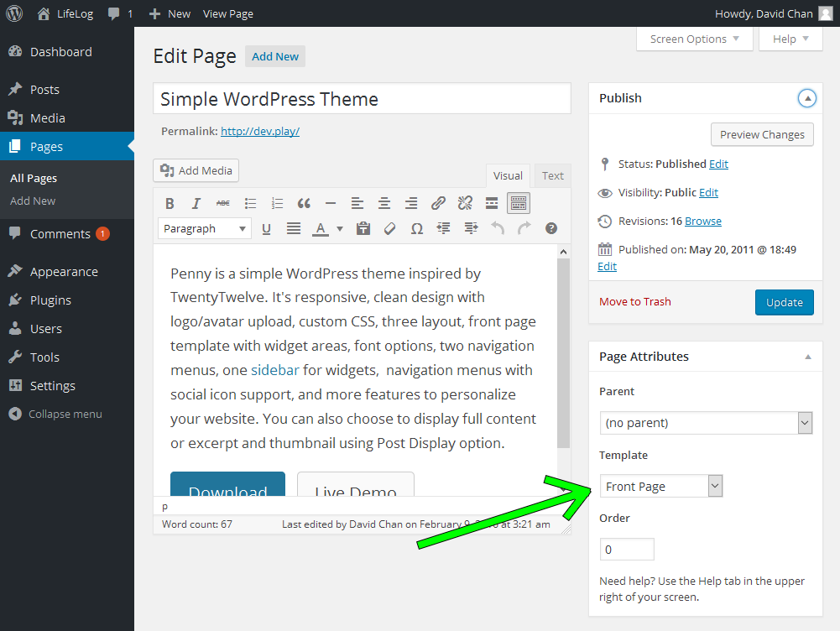Click the Insert/edit link icon
The height and width of the screenshot is (631, 840).
pos(437,202)
